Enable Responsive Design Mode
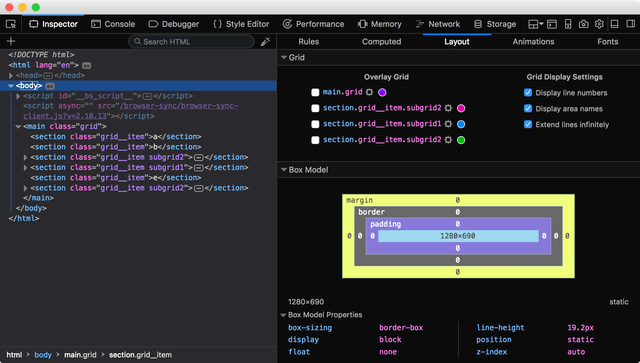This screenshot has height=363, width=640. pos(568,24)
